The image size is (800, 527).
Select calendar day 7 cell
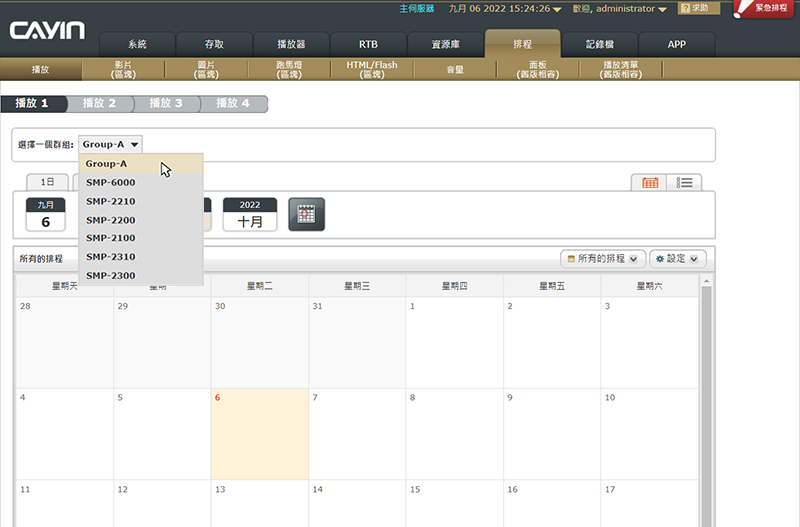[x=357, y=434]
